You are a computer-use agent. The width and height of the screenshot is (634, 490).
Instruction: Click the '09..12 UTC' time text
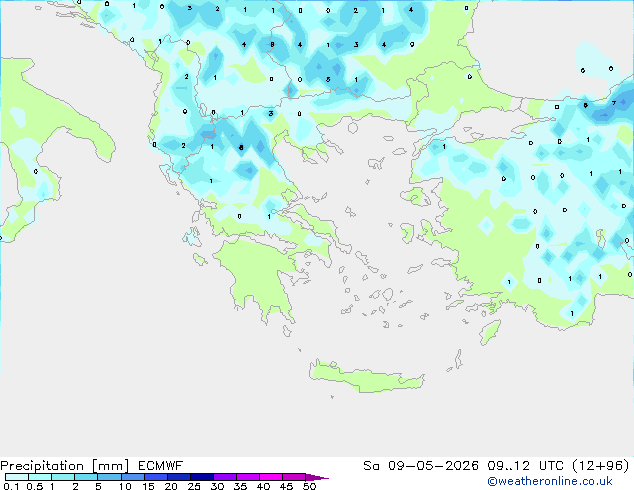click(526, 466)
